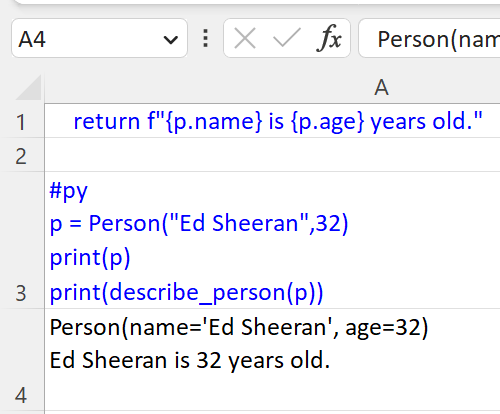This screenshot has width=500, height=414.
Task: Click the Person(name='Ed Sheeran', age=32) output text
Action: click(239, 327)
